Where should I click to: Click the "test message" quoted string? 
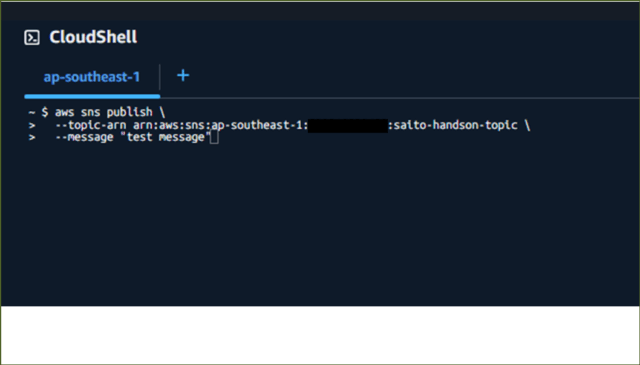[x=165, y=137]
